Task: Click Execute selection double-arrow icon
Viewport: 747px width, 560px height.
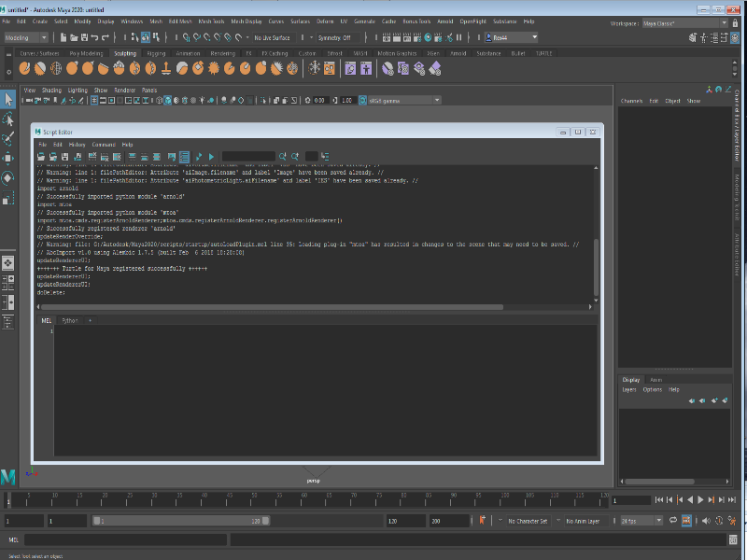Action: point(199,157)
